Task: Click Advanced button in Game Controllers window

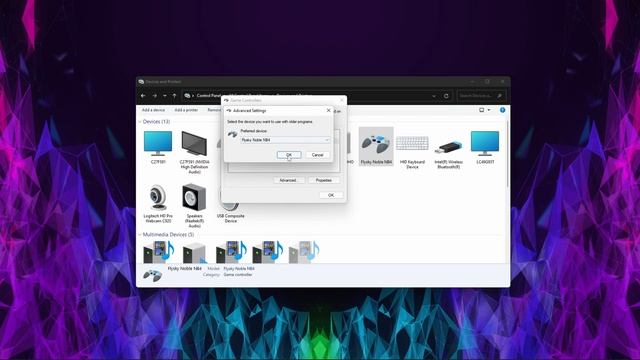Action: tap(289, 180)
